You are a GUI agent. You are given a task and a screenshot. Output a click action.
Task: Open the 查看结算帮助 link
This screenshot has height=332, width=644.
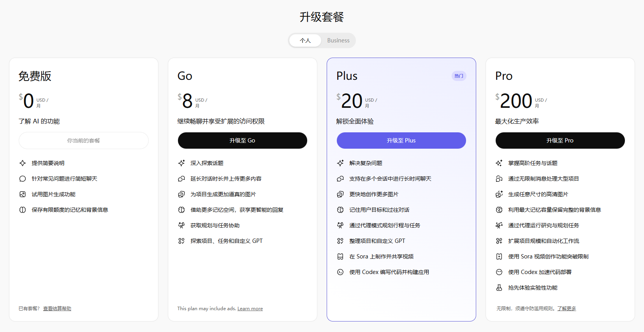pyautogui.click(x=57, y=309)
